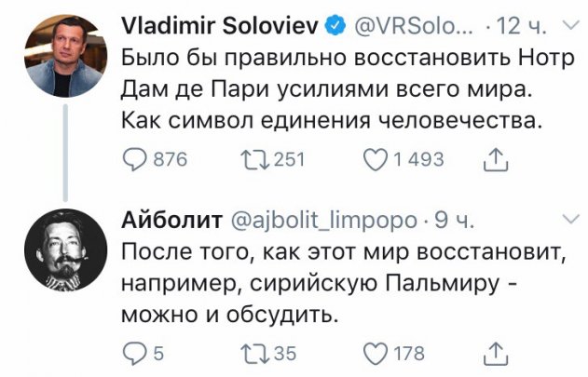Reply to Vladimir Soloviev's tweet
588x377 pixels.
[138, 159]
